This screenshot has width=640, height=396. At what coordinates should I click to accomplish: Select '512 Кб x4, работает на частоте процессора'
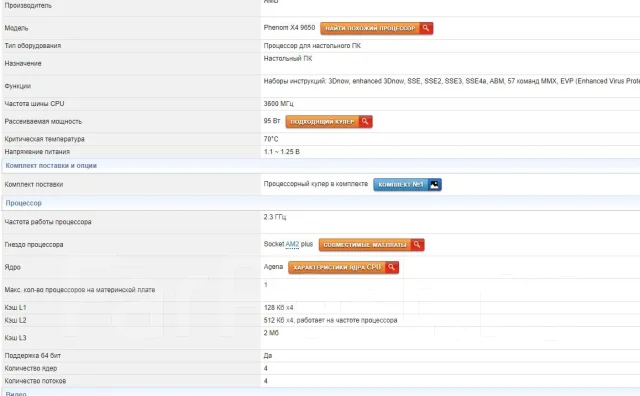pos(330,320)
